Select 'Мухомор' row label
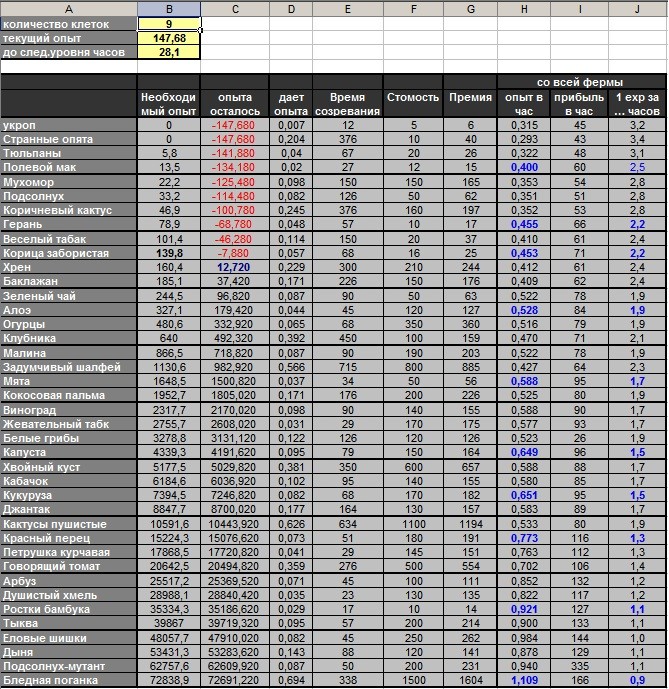This screenshot has width=669, height=689. tap(69, 182)
